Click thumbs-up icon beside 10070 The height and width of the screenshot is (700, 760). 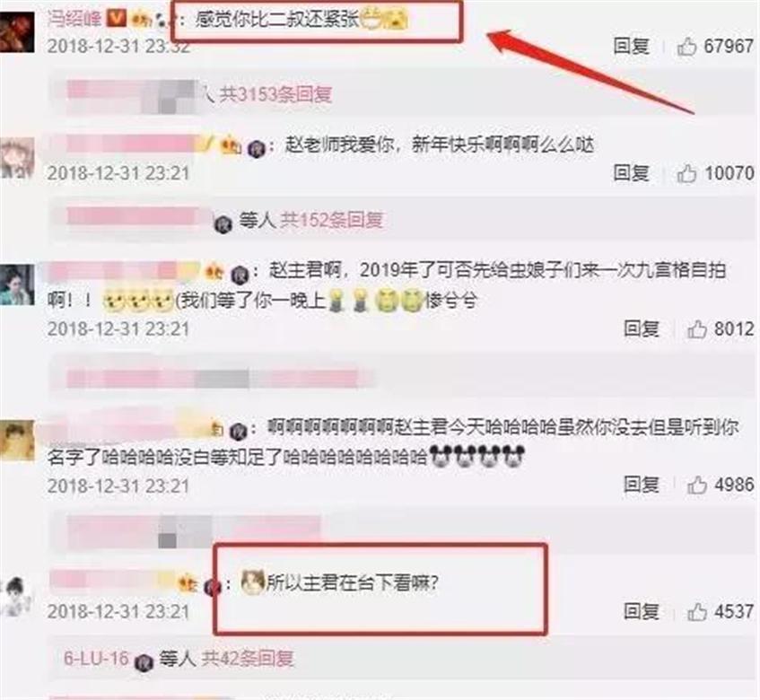pyautogui.click(x=686, y=173)
